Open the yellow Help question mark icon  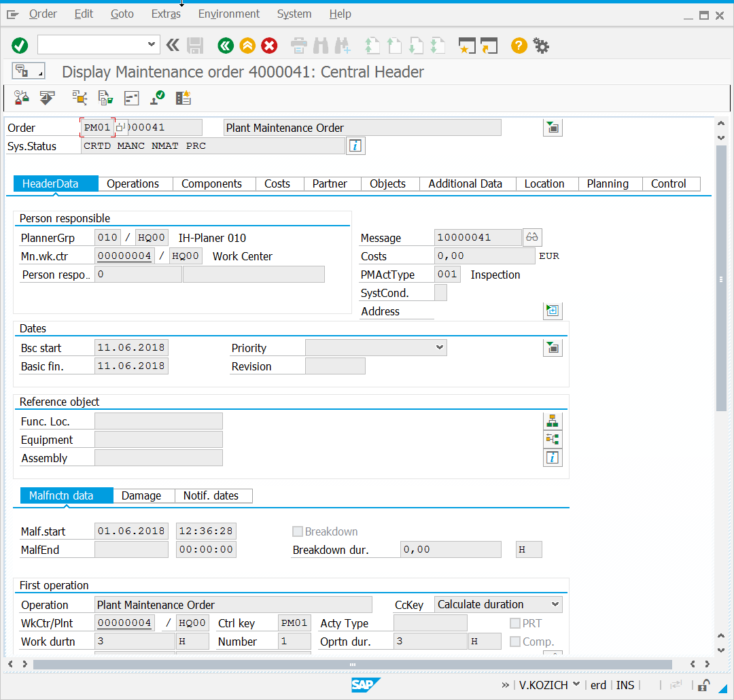pos(519,46)
